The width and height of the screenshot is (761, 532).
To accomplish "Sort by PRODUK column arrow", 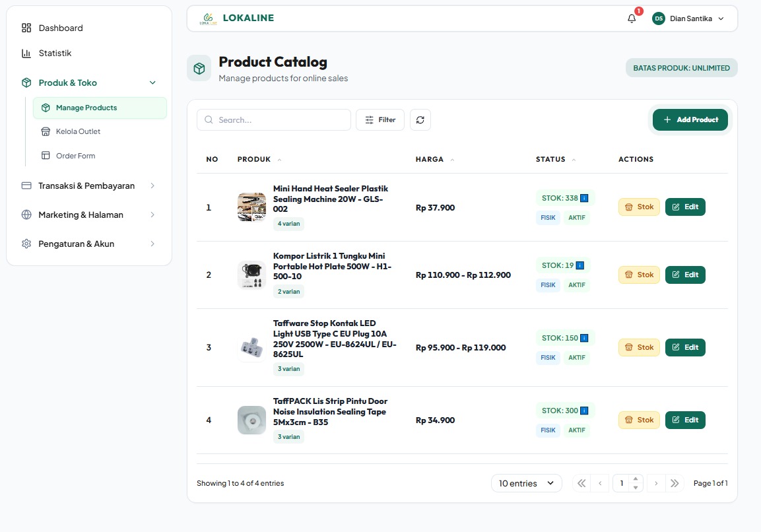I will point(280,160).
